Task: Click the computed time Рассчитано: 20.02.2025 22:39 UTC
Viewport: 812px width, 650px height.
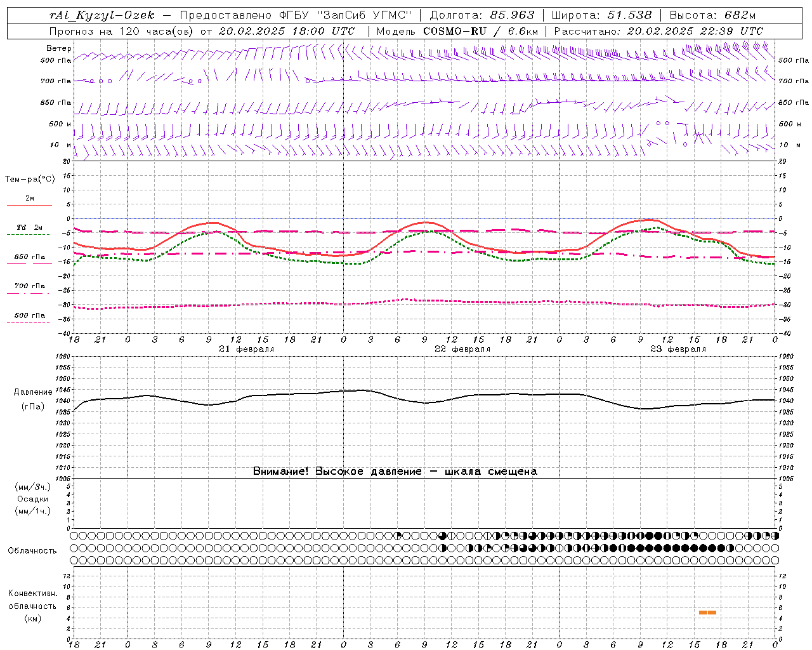Action: 658,31
